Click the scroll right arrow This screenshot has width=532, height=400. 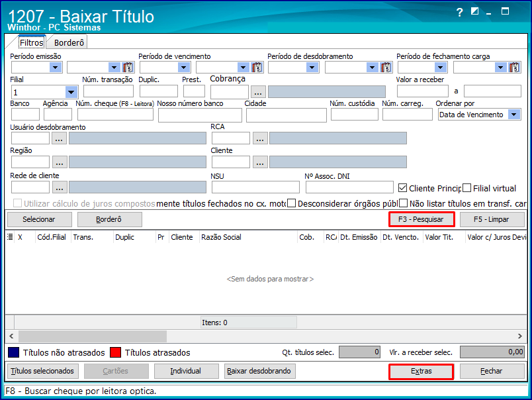(x=520, y=336)
